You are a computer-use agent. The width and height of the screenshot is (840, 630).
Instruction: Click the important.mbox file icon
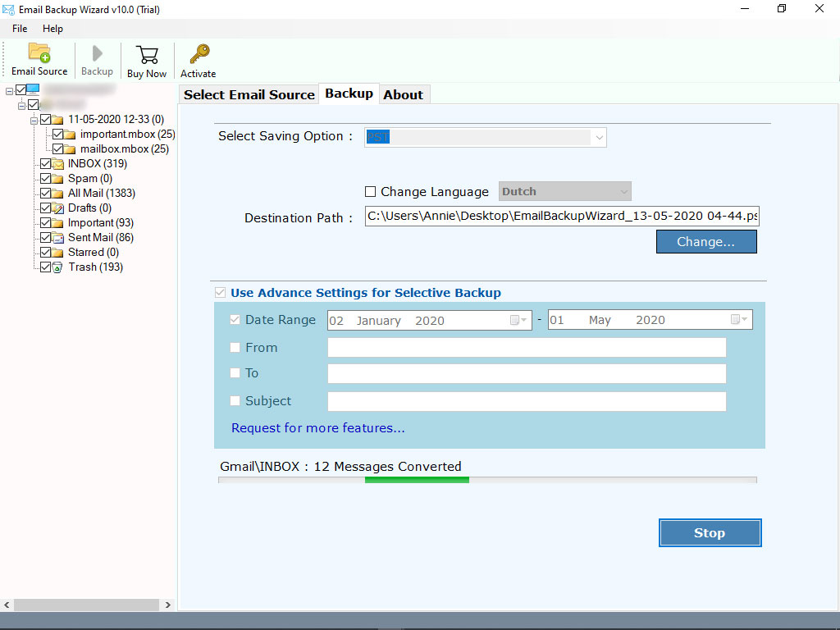[x=69, y=134]
